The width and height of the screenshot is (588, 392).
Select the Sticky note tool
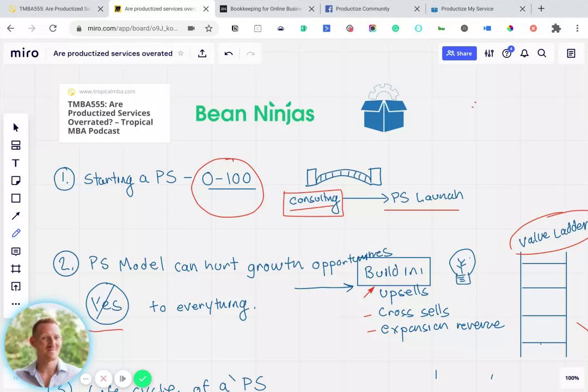[x=16, y=180]
